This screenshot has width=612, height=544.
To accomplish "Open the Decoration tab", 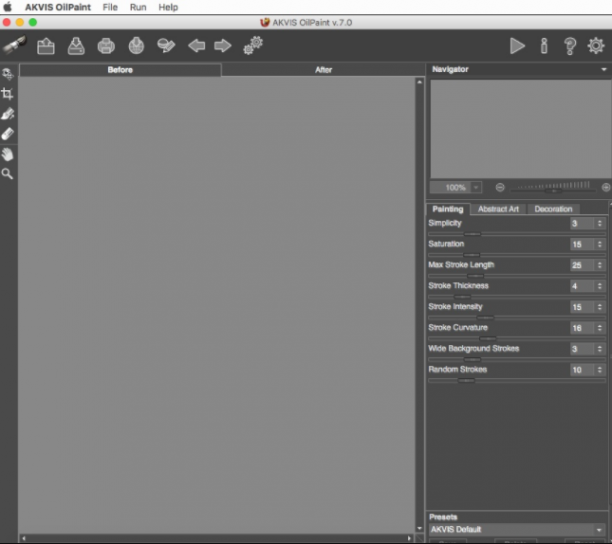I will coord(553,209).
